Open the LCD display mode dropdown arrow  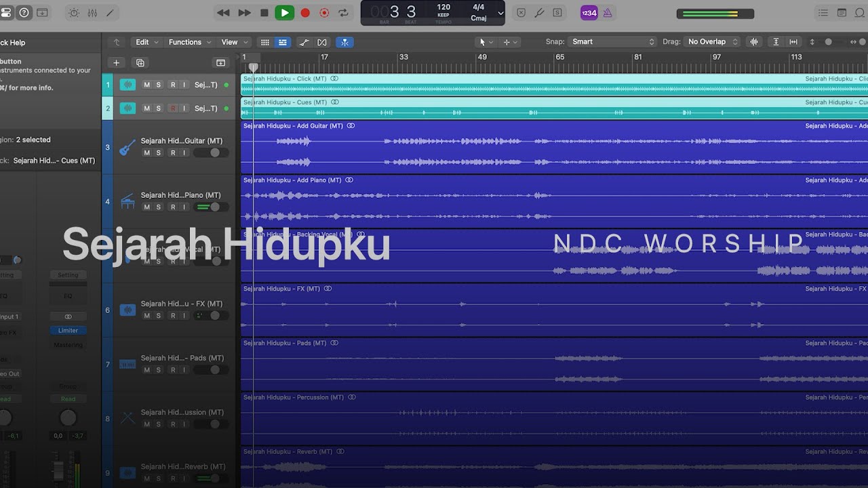[x=500, y=13]
